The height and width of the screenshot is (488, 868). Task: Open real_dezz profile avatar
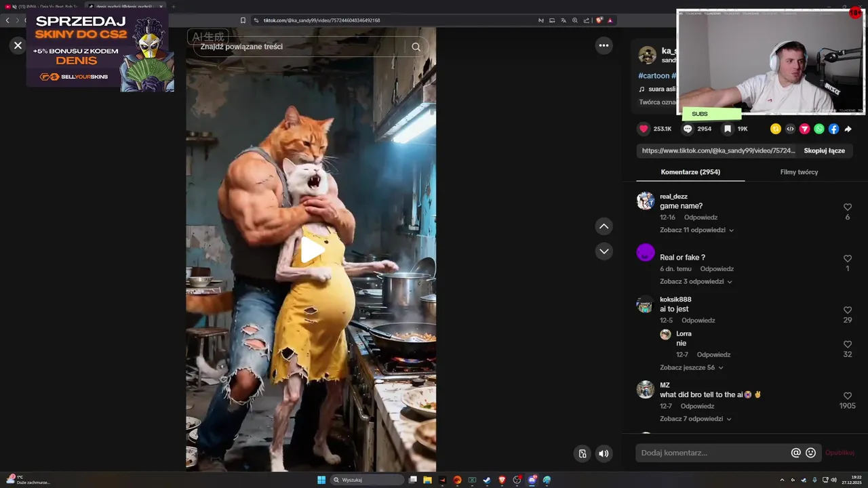point(646,201)
